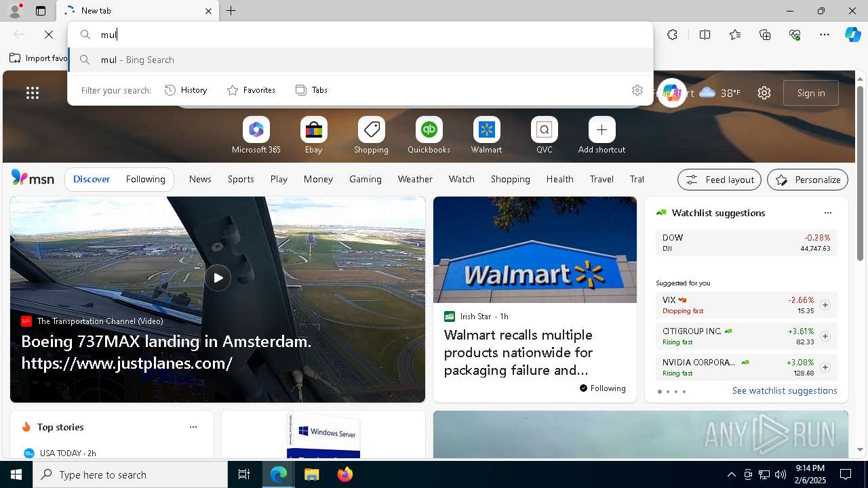Screen dimensions: 868x488
Task: Open the Sports category
Action: (x=241, y=179)
